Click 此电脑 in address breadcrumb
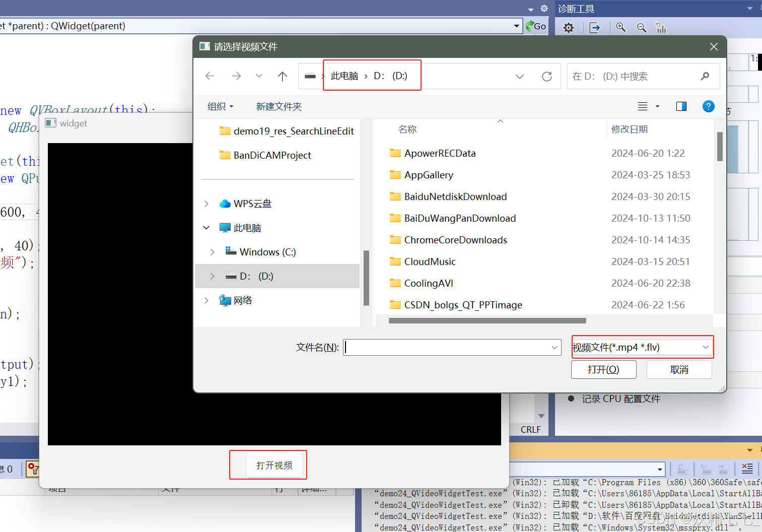 coord(344,76)
